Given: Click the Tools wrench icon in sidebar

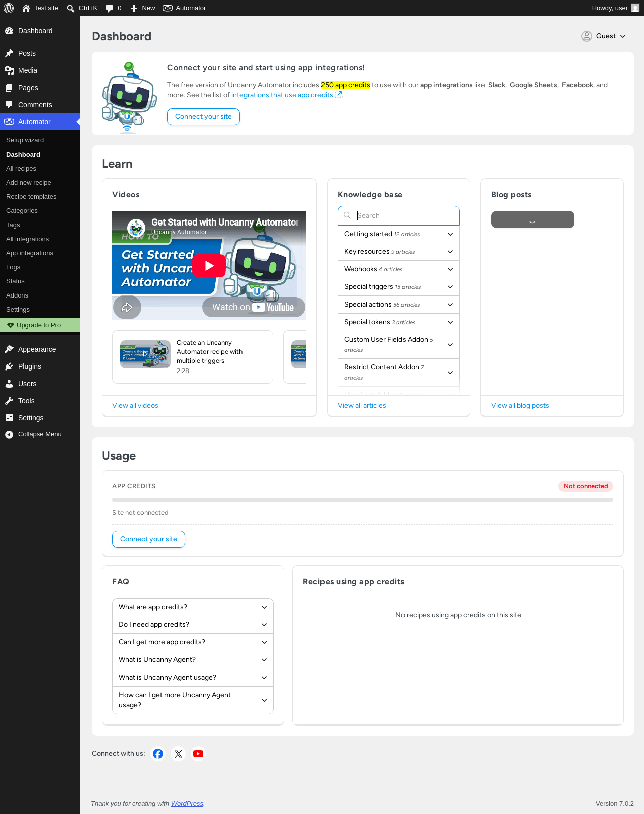Looking at the screenshot, I should [9, 401].
